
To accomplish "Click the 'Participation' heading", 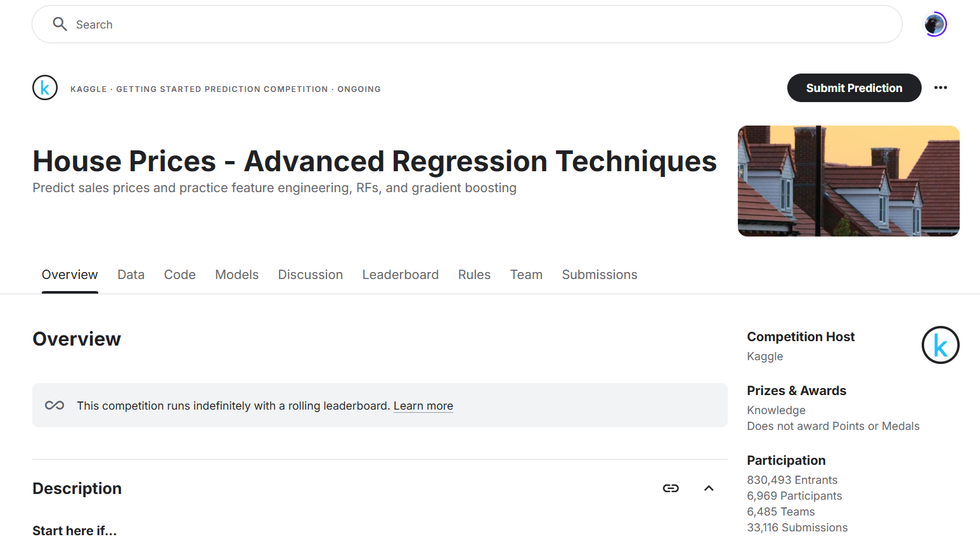I will (786, 460).
